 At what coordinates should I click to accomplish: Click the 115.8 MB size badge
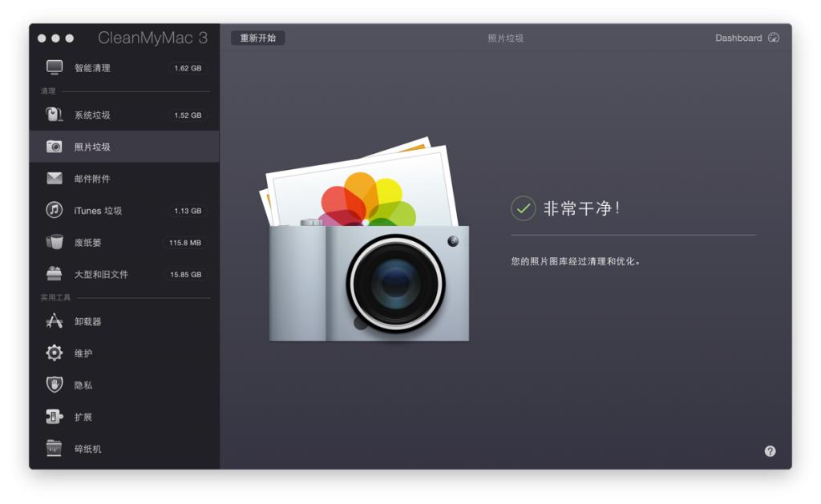185,243
